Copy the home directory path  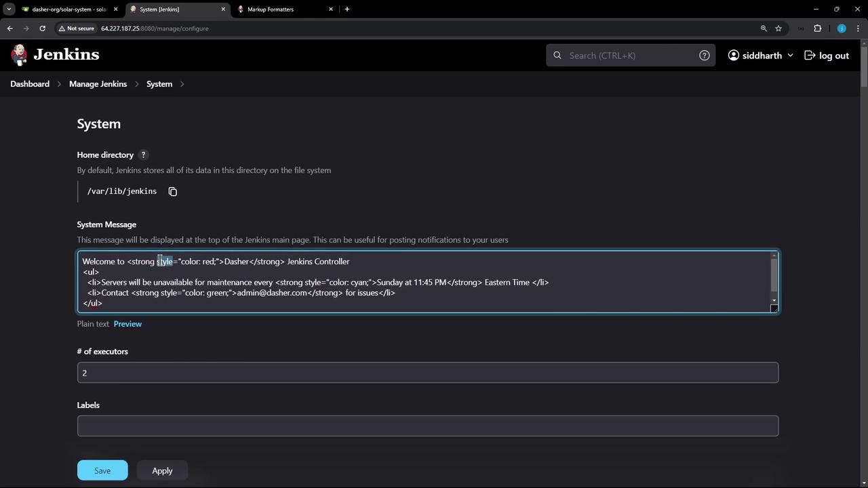(173, 192)
